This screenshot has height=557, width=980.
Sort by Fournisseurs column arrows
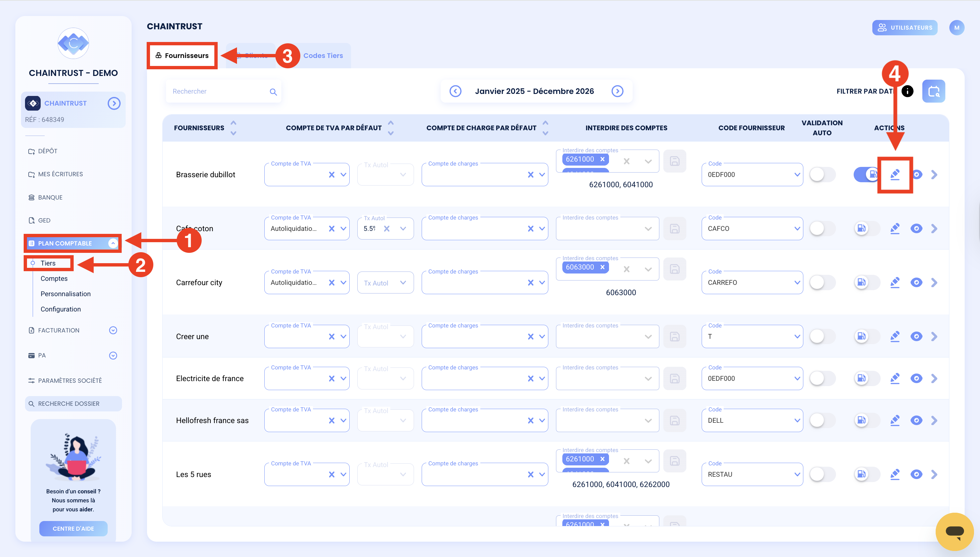pyautogui.click(x=233, y=128)
